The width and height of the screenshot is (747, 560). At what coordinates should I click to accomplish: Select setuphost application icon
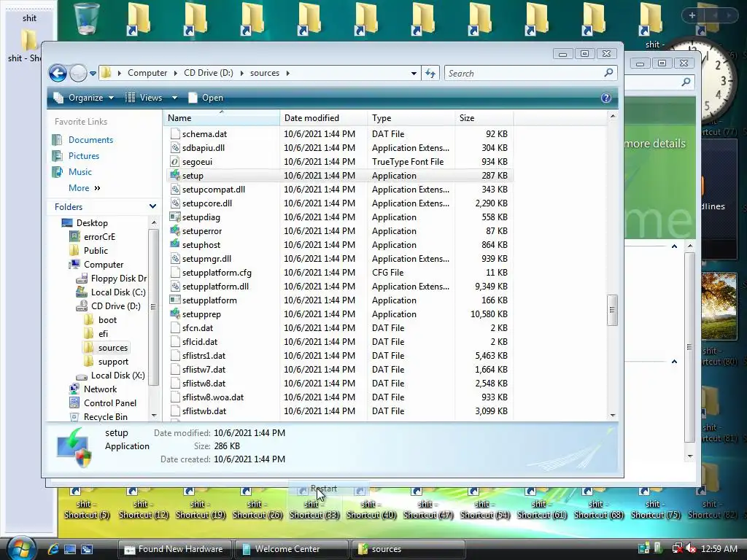pos(175,244)
